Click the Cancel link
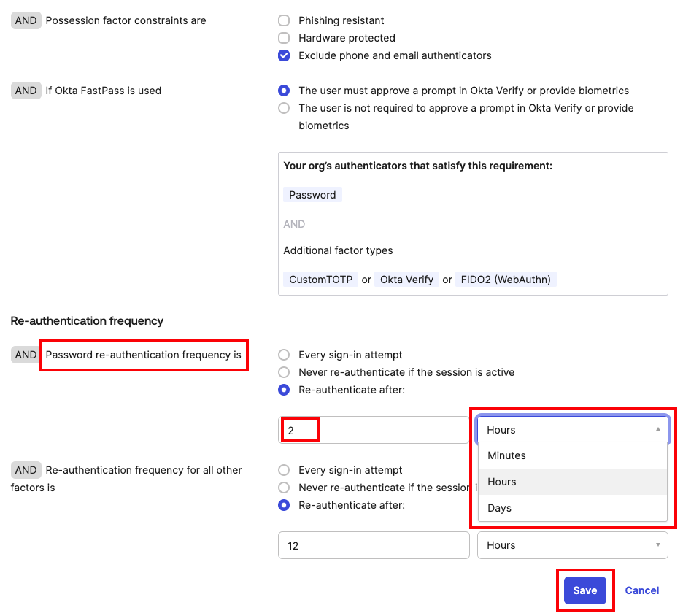683x616 pixels. 641,590
